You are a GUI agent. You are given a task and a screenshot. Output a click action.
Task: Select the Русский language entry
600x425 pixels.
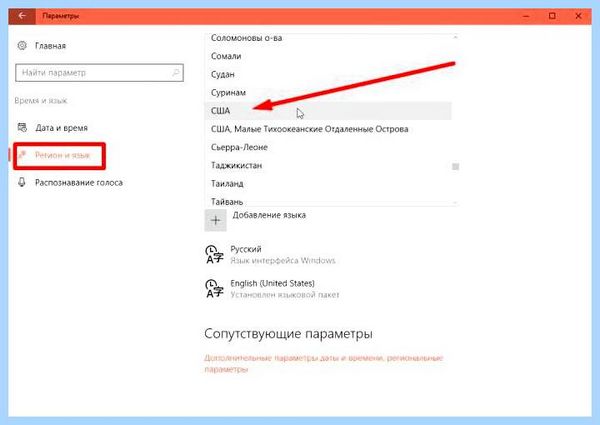(x=271, y=255)
